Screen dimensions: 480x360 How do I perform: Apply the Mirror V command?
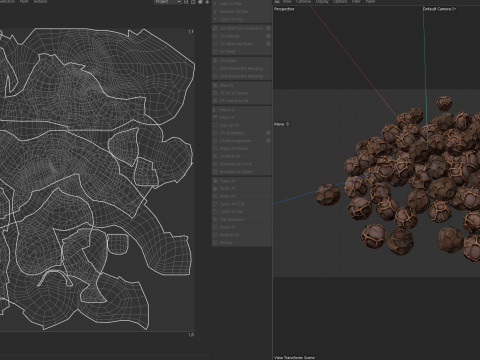(241, 117)
